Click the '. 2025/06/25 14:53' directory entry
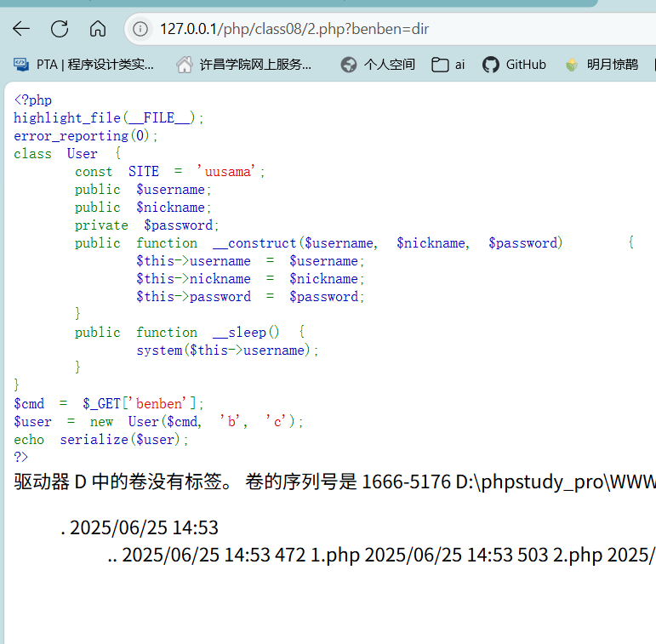656x644 pixels. (x=140, y=527)
